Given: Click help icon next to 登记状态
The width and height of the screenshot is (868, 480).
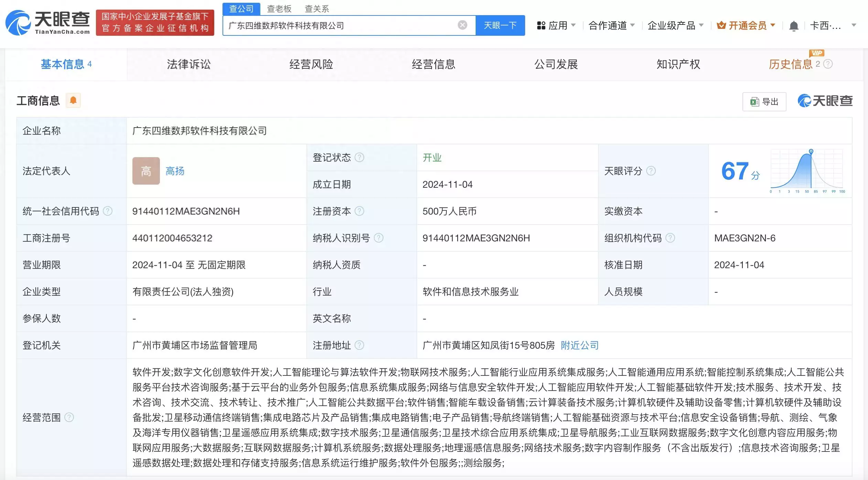Looking at the screenshot, I should pyautogui.click(x=359, y=157).
